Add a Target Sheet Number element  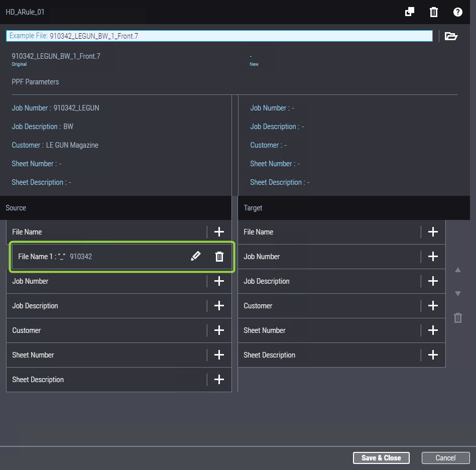click(433, 330)
